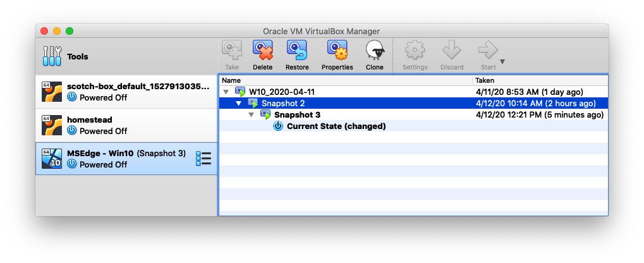Select Current State (changed) item
Image resolution: width=644 pixels, height=263 pixels.
pos(336,126)
